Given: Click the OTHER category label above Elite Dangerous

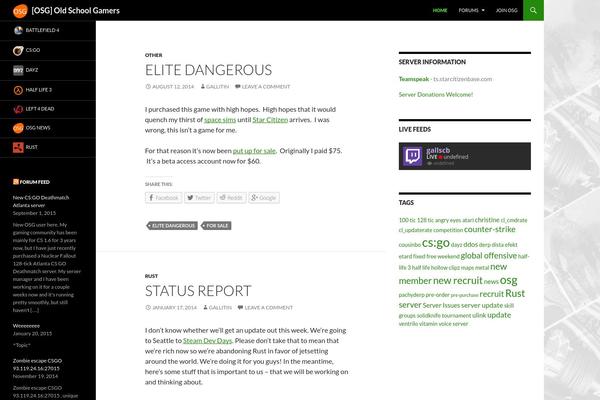Looking at the screenshot, I should [153, 55].
